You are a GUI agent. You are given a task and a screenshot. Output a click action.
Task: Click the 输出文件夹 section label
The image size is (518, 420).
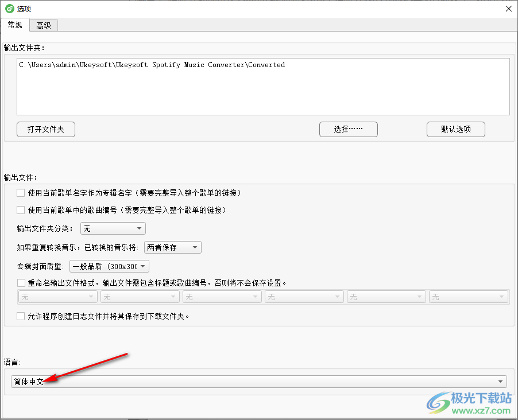click(x=25, y=48)
